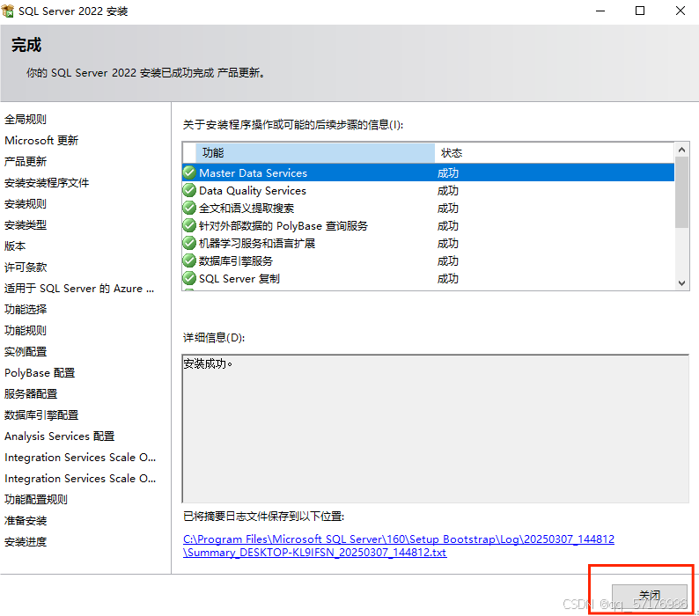Click 成功 status for SQL Server 复制

point(447,279)
